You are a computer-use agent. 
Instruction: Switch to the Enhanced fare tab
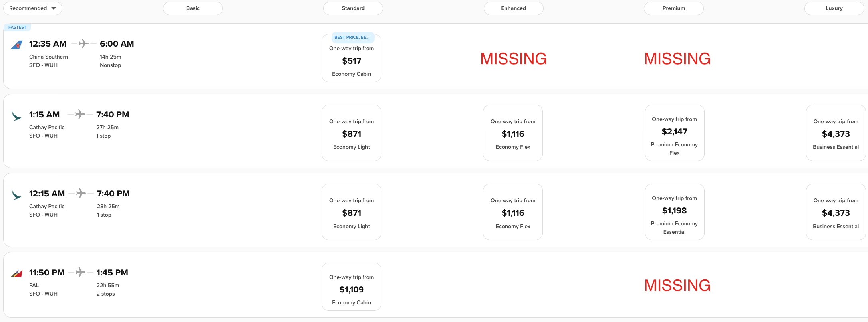(513, 8)
